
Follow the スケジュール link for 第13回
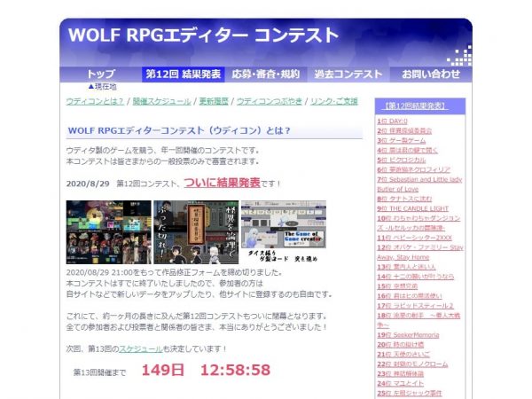tap(141, 348)
